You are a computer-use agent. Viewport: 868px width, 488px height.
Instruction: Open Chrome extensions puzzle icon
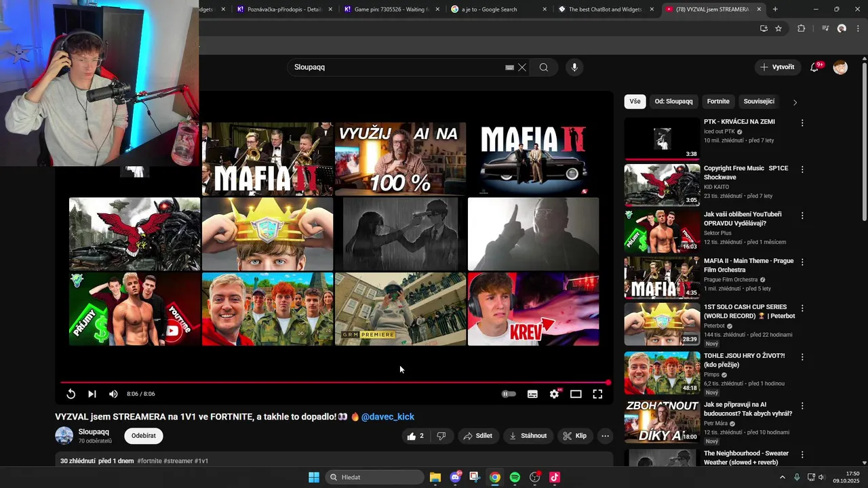802,28
